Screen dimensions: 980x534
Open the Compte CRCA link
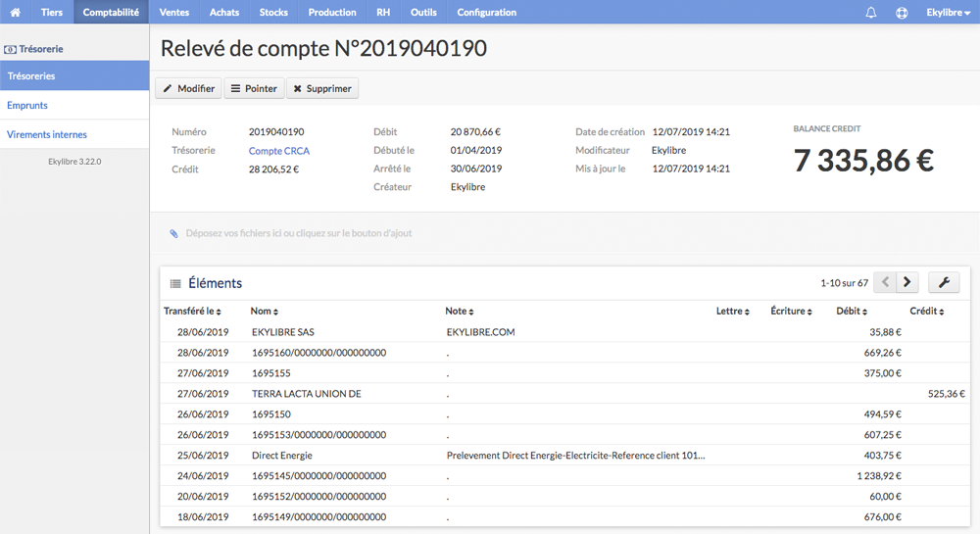coord(278,151)
